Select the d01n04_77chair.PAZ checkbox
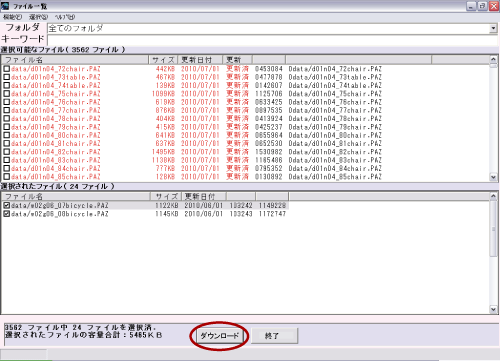 click(6, 110)
